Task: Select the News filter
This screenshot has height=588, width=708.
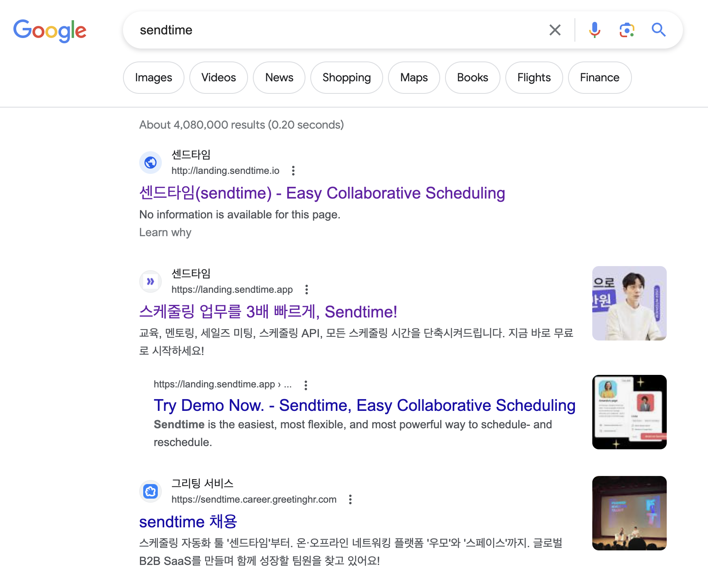Action: (x=279, y=78)
